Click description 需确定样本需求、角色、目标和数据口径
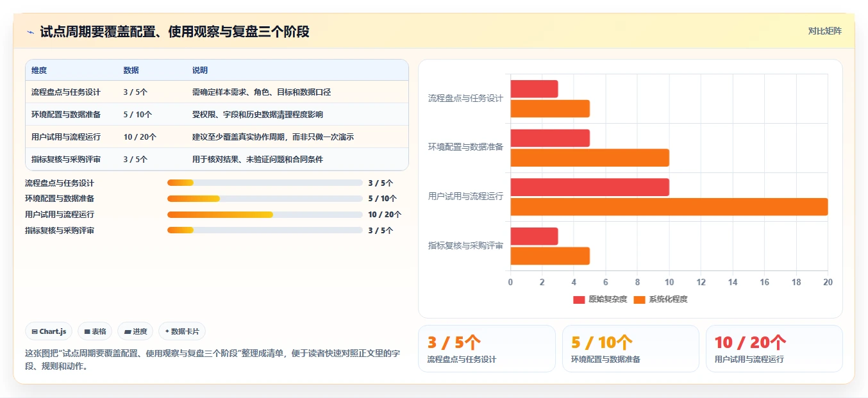Screen dimensions: 868x398 tap(262, 92)
